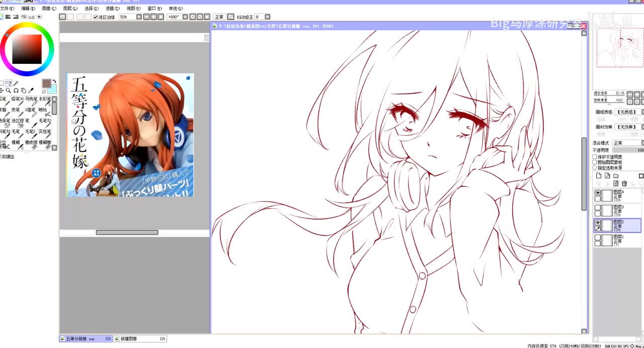Choose the 炭笔 charcoal brush
Viewport: 644px width, 348px height.
pyautogui.click(x=17, y=113)
